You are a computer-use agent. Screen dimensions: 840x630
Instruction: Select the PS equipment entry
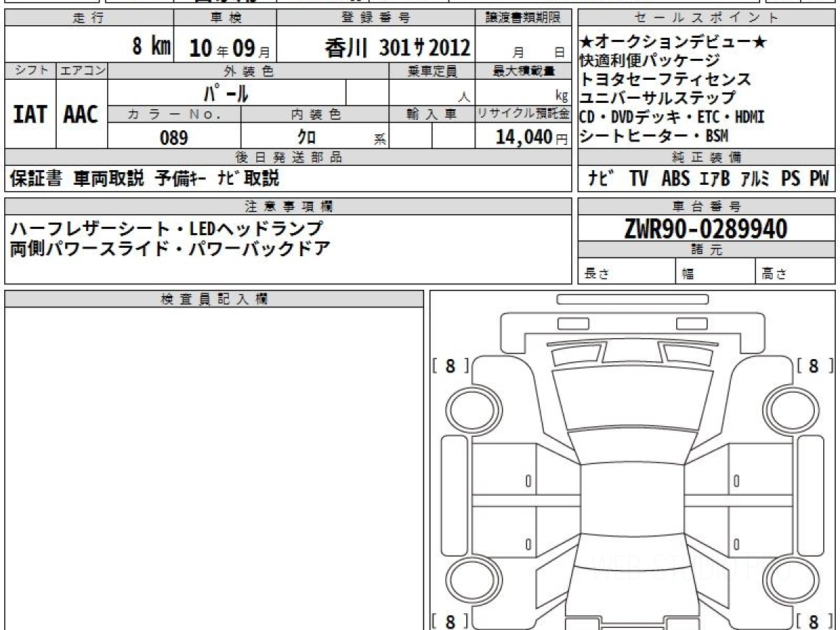(791, 179)
